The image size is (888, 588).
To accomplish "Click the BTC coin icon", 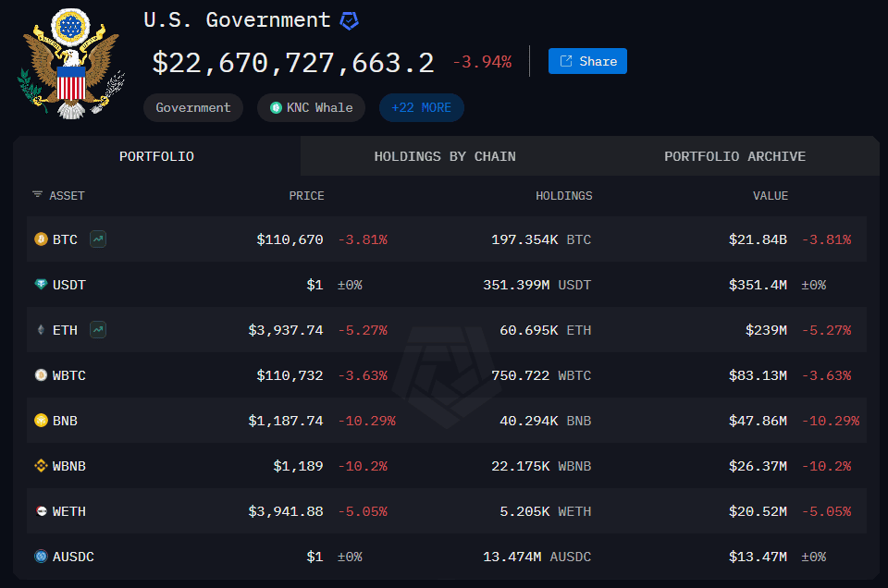I will (x=41, y=239).
